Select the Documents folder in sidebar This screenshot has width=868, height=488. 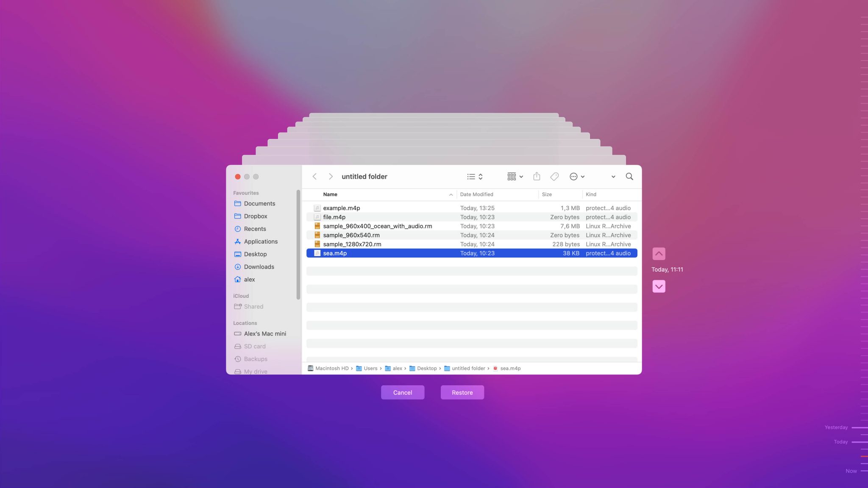(x=259, y=203)
